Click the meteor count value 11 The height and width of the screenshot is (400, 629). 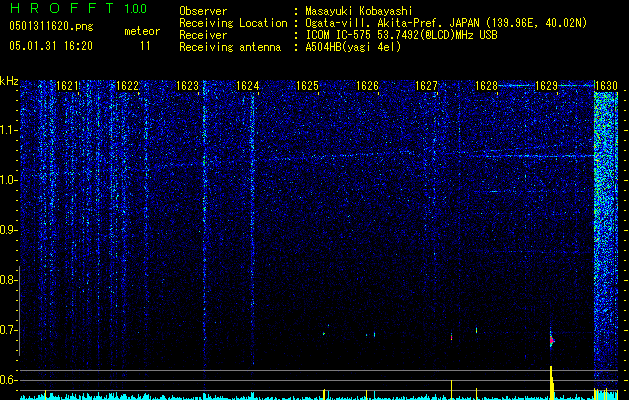[145, 46]
